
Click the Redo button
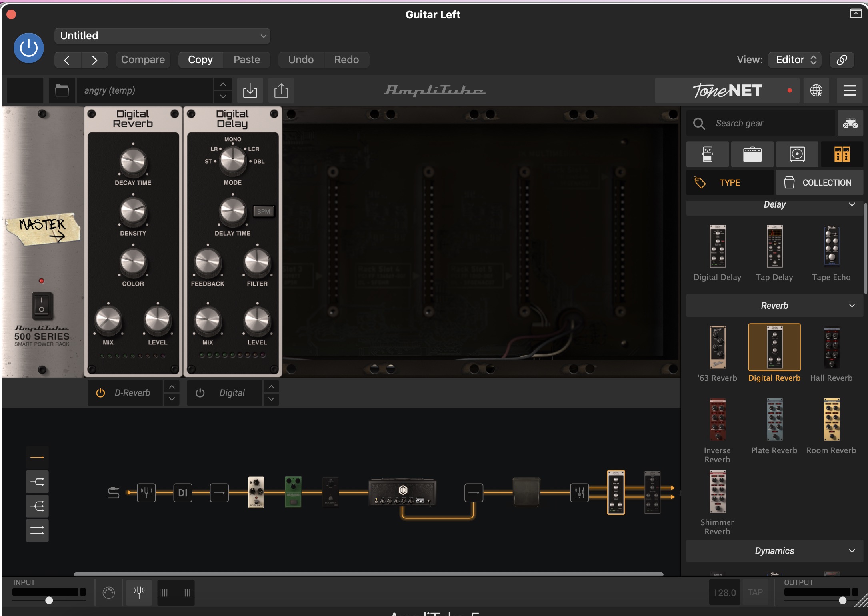click(346, 60)
